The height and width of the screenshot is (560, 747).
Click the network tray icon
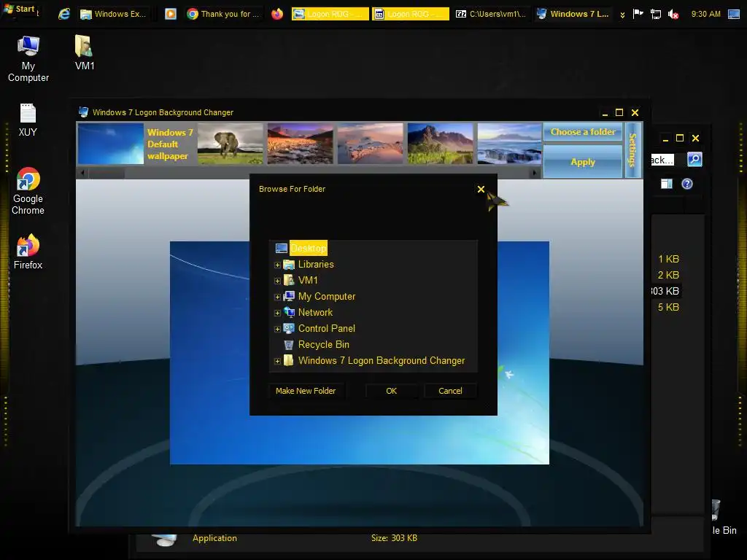(x=656, y=15)
